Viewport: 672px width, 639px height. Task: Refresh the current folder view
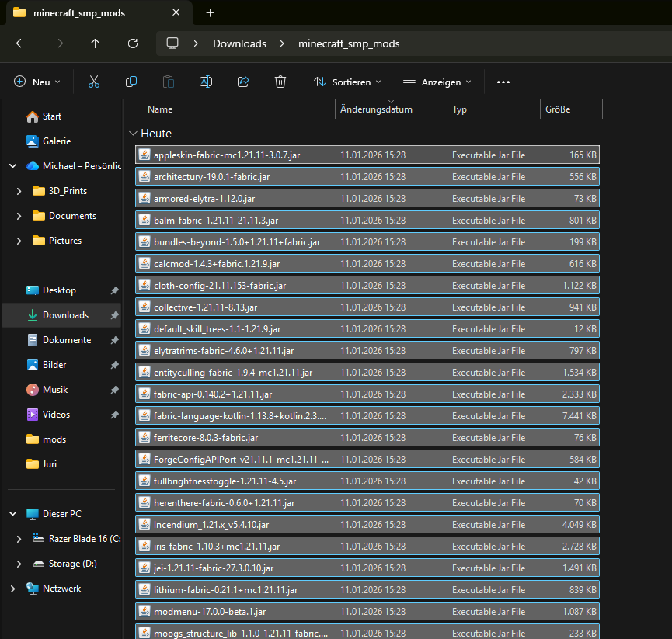pos(133,43)
